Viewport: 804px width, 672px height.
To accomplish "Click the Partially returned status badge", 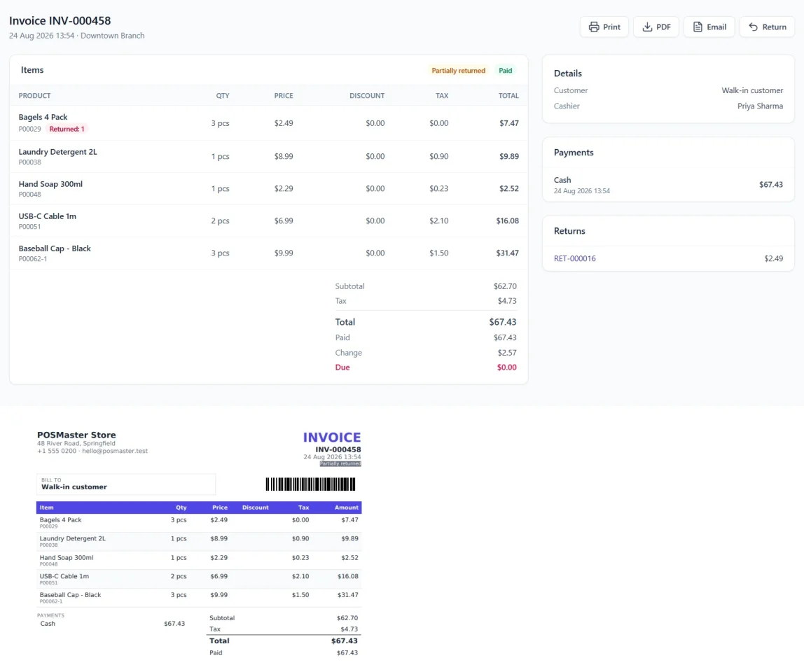I will (458, 71).
